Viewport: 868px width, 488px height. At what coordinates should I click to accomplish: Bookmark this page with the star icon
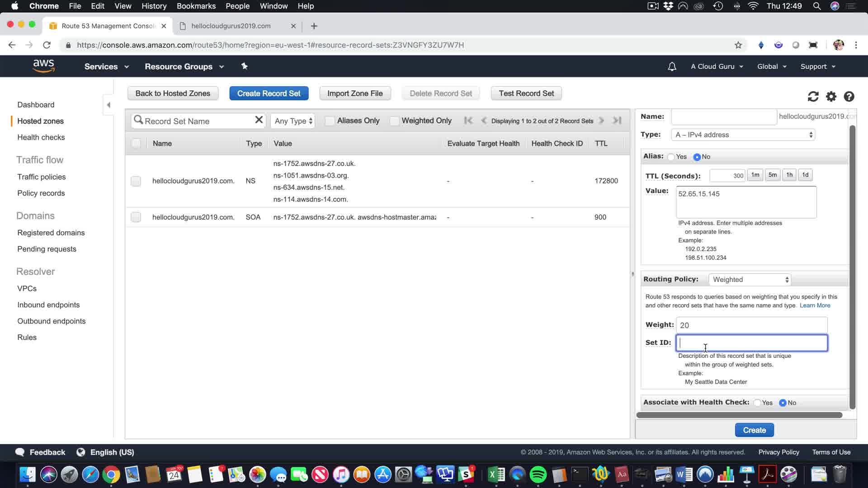(x=738, y=45)
